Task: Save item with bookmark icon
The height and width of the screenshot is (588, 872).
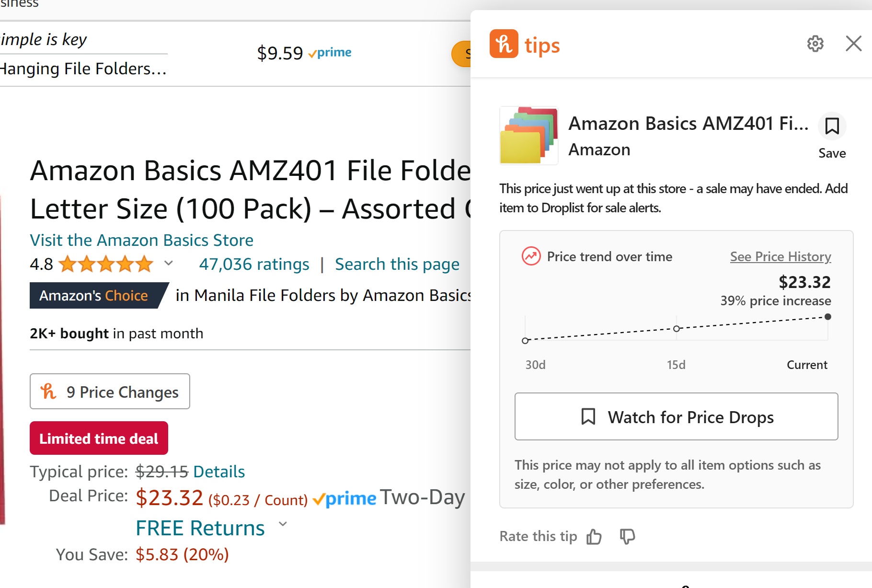Action: pos(832,127)
